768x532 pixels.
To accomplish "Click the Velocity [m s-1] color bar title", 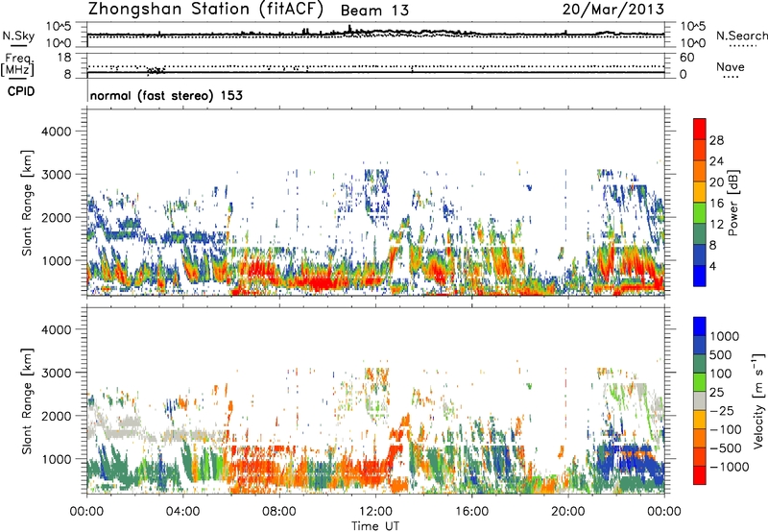I will [758, 400].
